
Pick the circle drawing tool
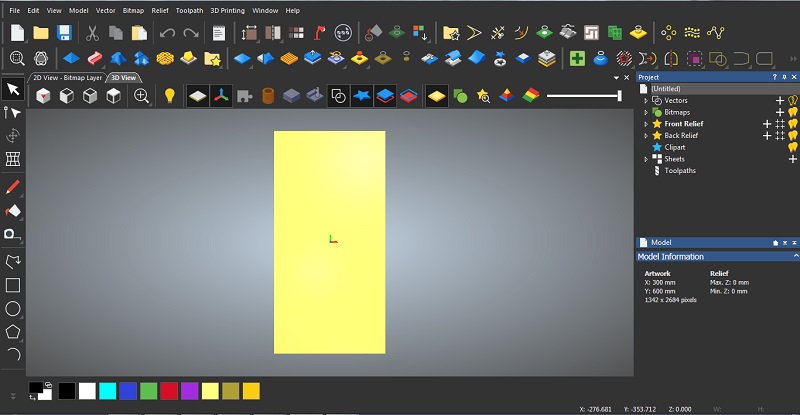[x=13, y=308]
